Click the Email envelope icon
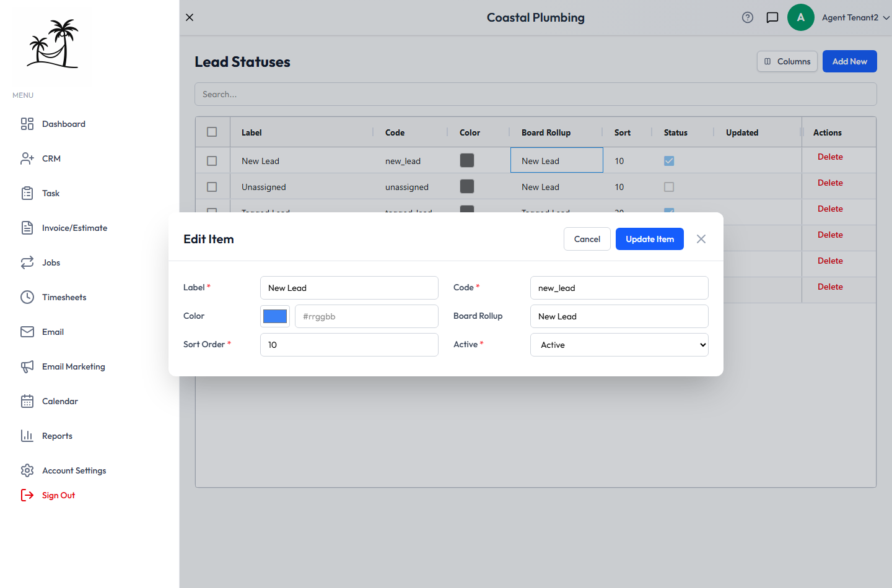The height and width of the screenshot is (588, 892). pyautogui.click(x=27, y=332)
